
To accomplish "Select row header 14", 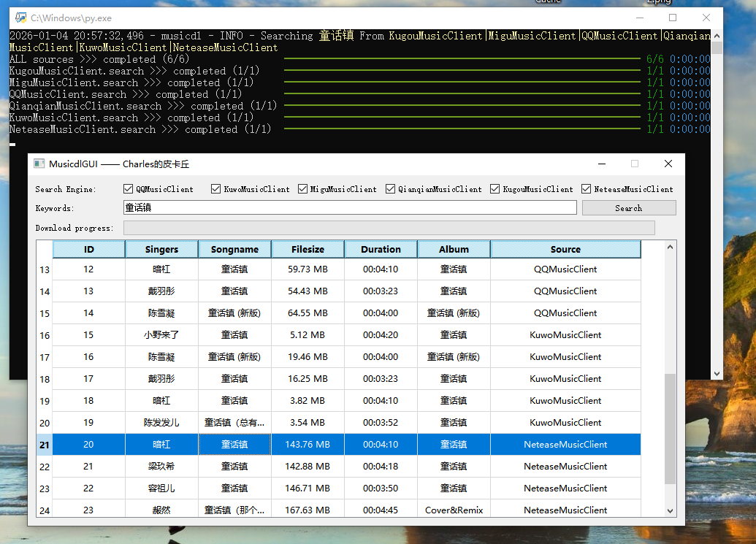I will (45, 291).
